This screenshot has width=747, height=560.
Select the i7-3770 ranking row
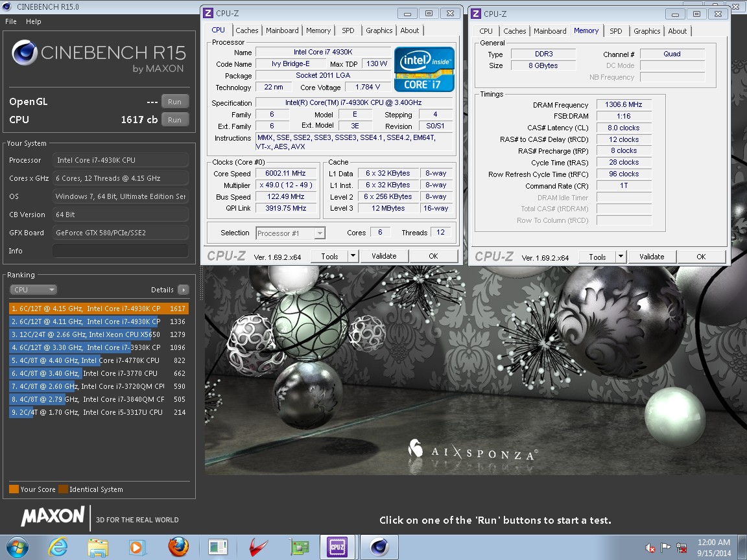[x=99, y=373]
